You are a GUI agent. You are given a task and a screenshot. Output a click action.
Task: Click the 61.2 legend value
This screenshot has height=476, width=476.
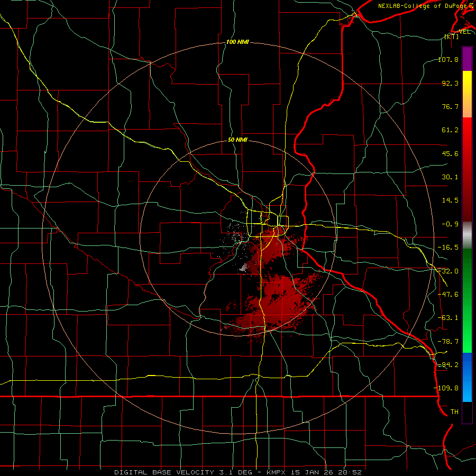pos(450,130)
